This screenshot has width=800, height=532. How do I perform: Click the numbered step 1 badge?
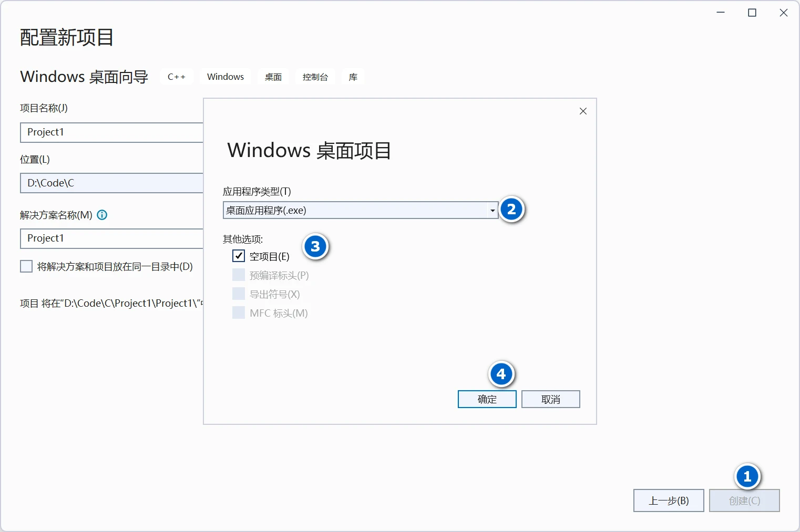point(747,476)
